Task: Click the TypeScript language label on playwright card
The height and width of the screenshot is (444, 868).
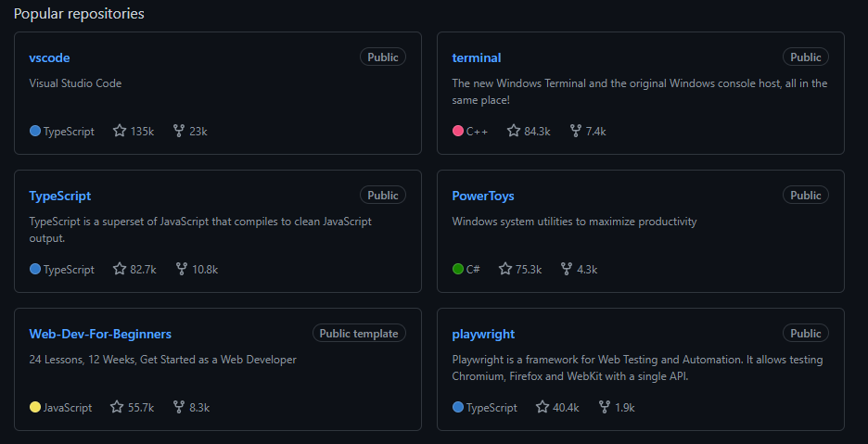Action: (x=491, y=408)
